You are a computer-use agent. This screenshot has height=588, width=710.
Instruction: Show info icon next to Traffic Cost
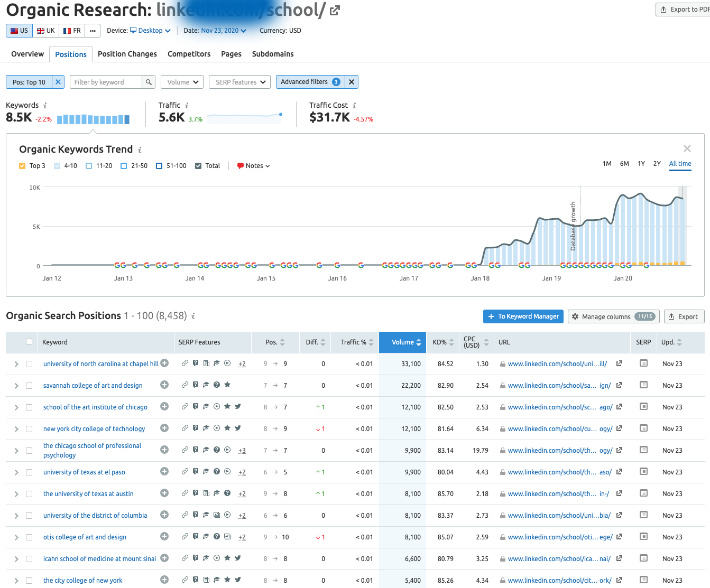pyautogui.click(x=354, y=106)
